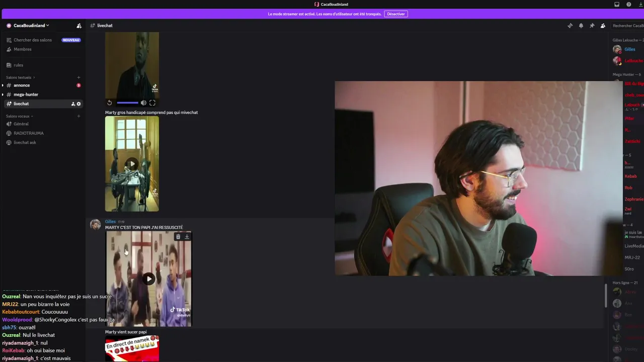The width and height of the screenshot is (644, 362).
Task: Open the rules channel
Action: click(19, 65)
